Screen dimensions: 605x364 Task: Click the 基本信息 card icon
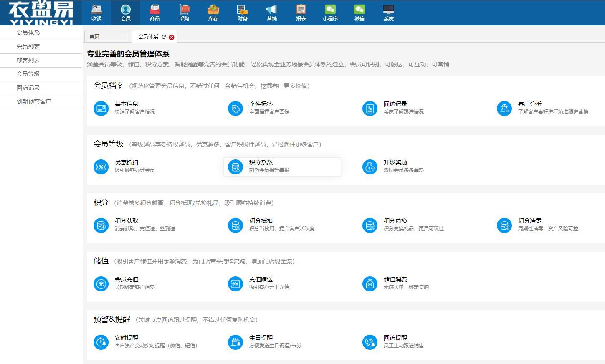coord(101,109)
